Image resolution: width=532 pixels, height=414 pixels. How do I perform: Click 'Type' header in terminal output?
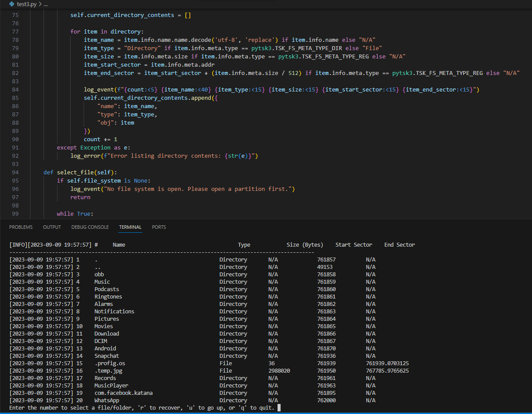[x=244, y=245]
